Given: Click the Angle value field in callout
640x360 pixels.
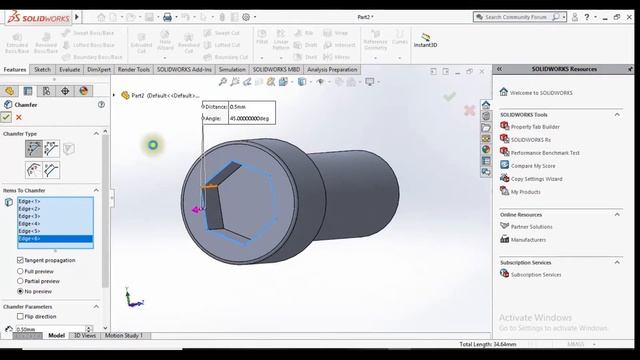Looking at the screenshot, I should tap(251, 118).
